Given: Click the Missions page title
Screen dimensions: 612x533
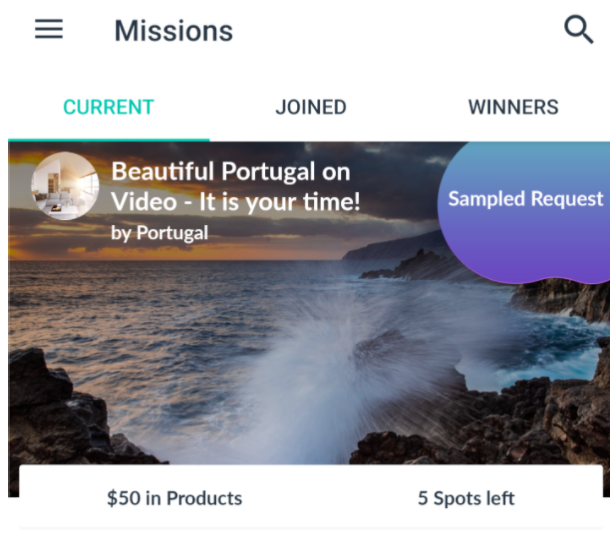Looking at the screenshot, I should pos(173,31).
